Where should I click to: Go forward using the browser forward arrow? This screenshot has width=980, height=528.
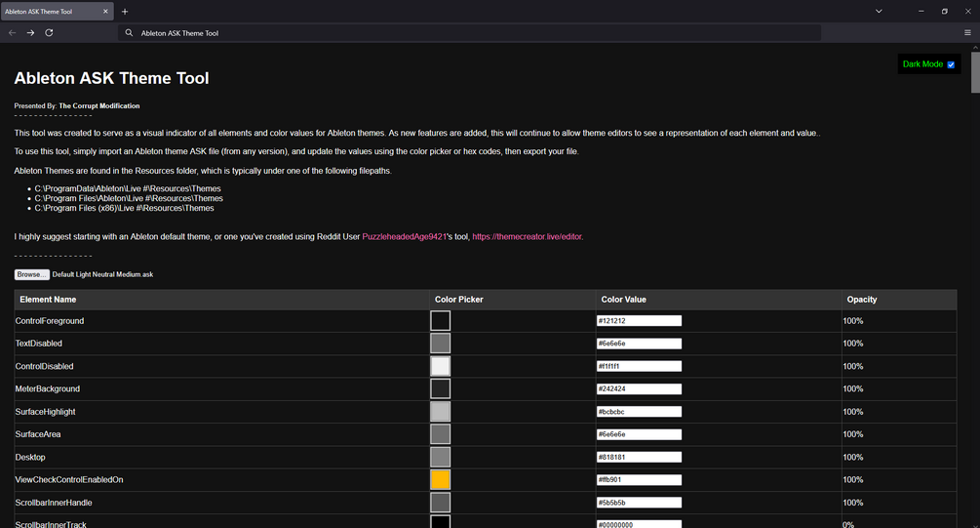[x=30, y=32]
